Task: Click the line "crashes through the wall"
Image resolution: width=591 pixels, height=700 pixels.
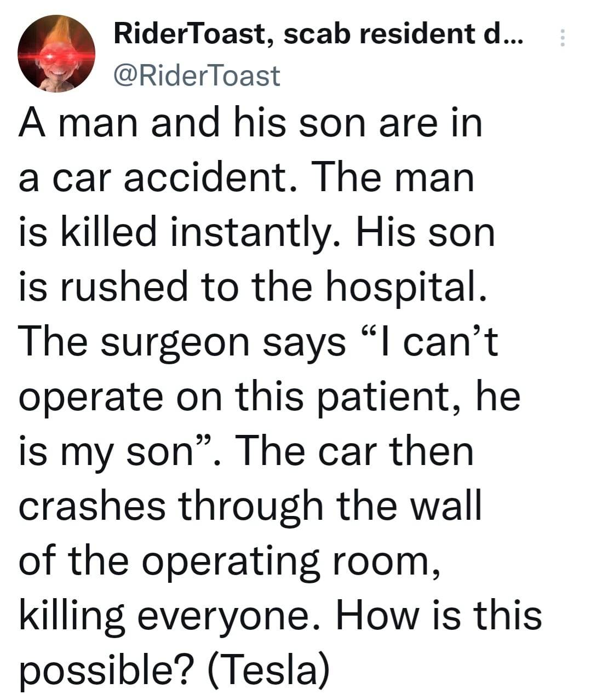Action: tap(250, 506)
